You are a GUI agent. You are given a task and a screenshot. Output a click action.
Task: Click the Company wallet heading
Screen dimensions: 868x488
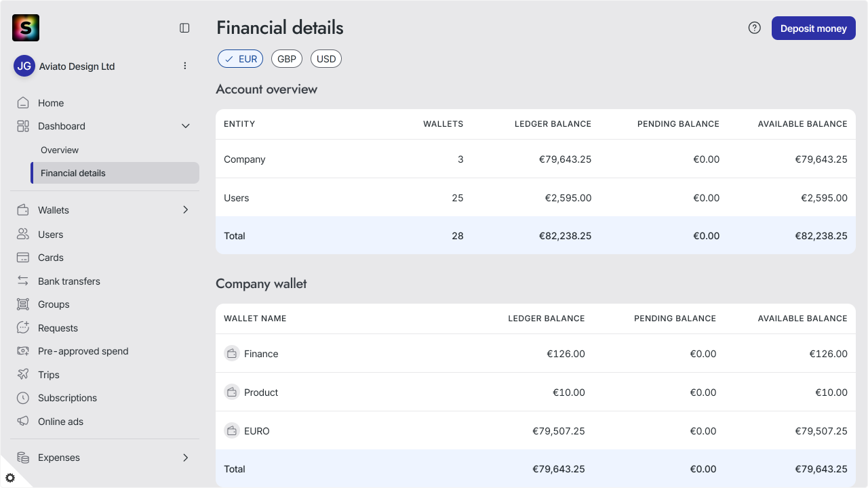[261, 284]
